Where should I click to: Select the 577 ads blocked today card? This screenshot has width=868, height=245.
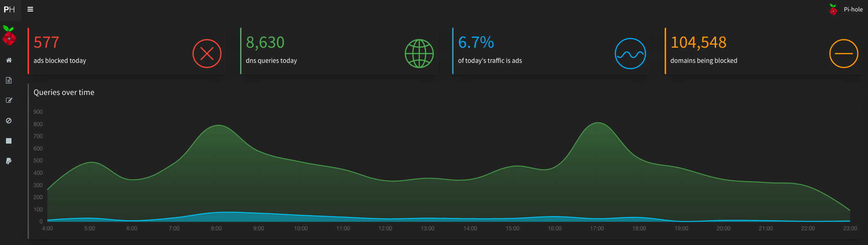(110, 50)
